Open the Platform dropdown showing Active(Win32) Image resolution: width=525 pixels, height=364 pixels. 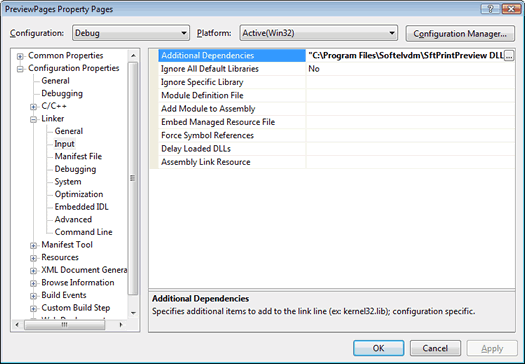(x=318, y=33)
